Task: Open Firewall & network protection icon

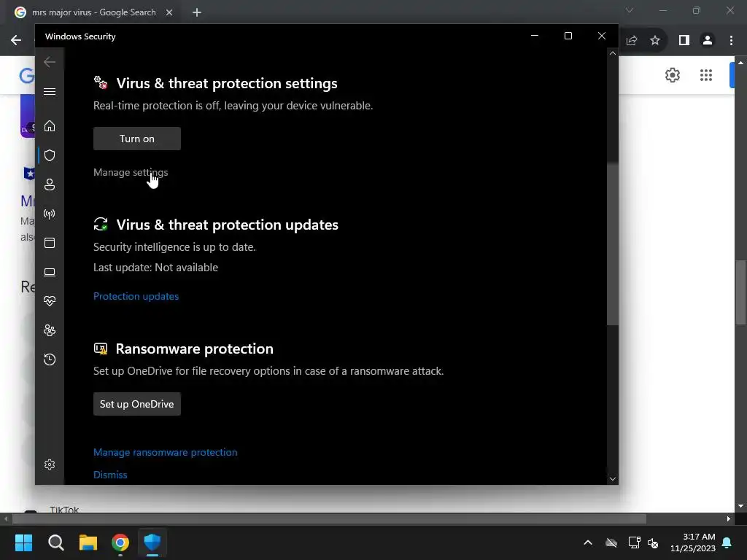Action: pos(50,214)
